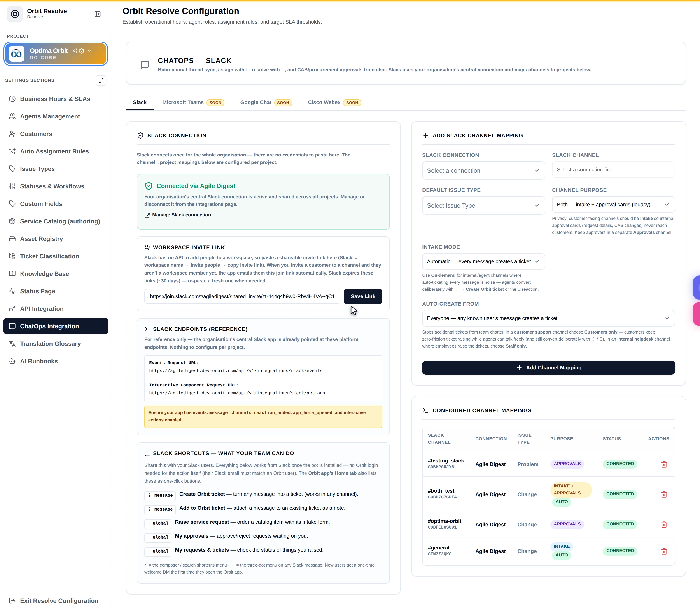Select Issue Types in sidebar
Image resolution: width=700 pixels, height=612 pixels.
tap(56, 169)
